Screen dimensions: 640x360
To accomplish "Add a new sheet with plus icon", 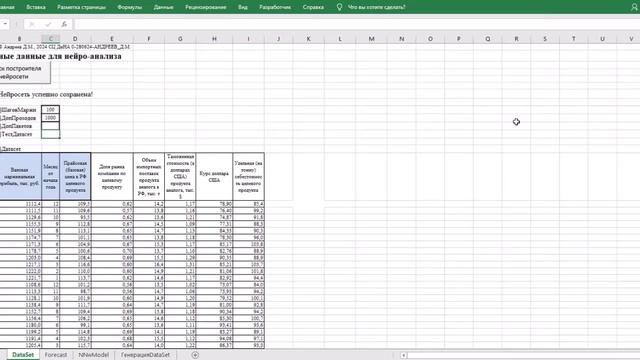I will [x=195, y=355].
